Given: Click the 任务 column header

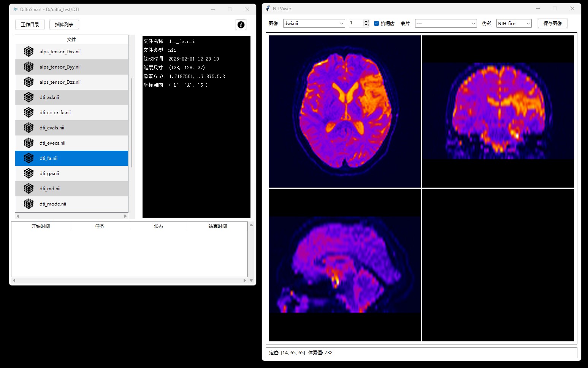Looking at the screenshot, I should [x=100, y=226].
